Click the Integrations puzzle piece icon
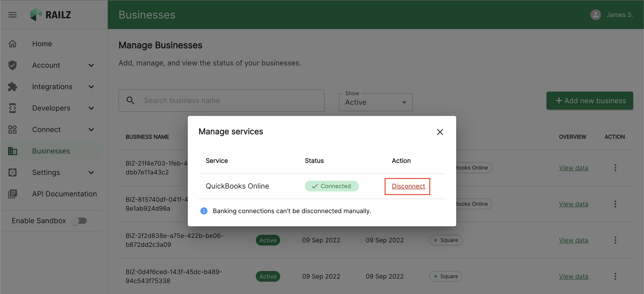The width and height of the screenshot is (644, 294). (12, 87)
